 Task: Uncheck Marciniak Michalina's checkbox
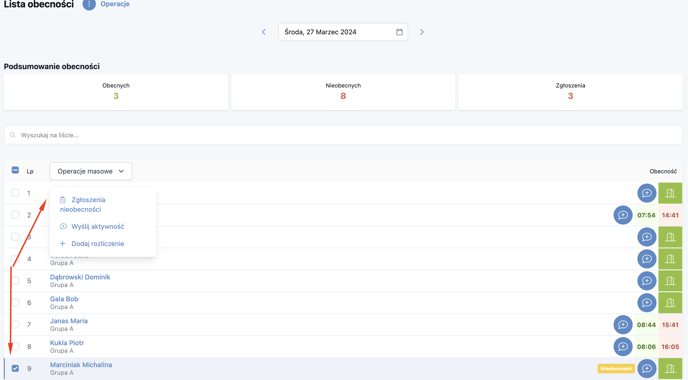point(15,369)
